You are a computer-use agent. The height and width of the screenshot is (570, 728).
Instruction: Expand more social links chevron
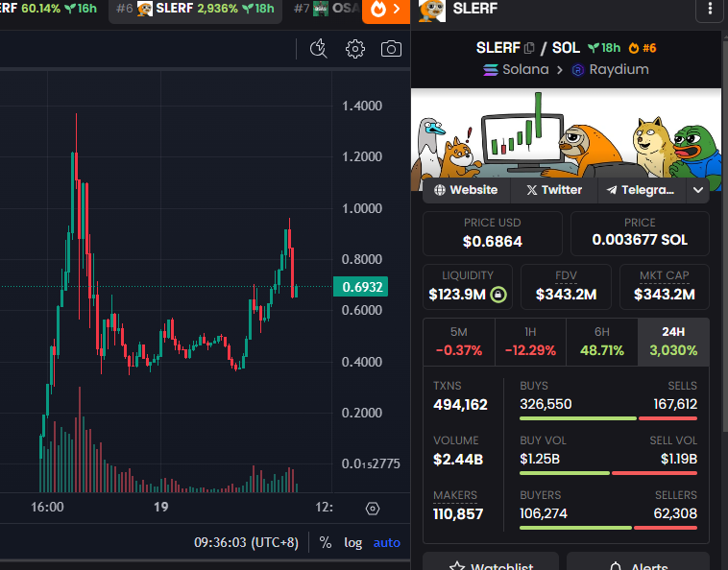point(698,190)
